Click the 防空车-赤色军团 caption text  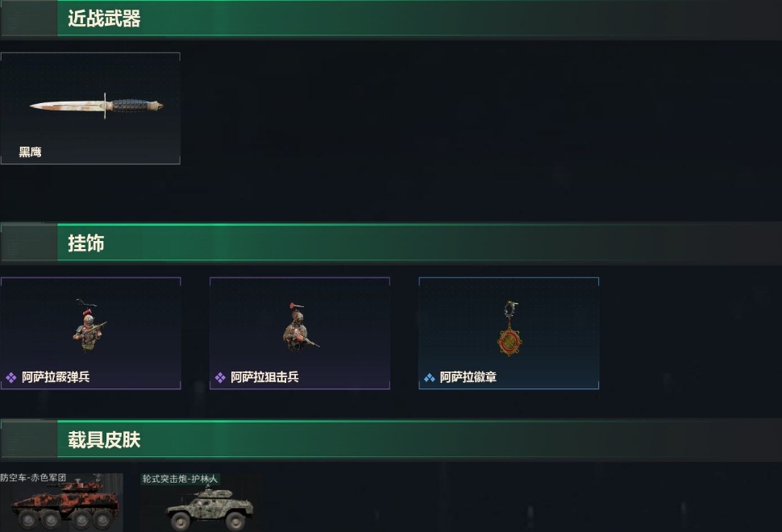tap(33, 478)
